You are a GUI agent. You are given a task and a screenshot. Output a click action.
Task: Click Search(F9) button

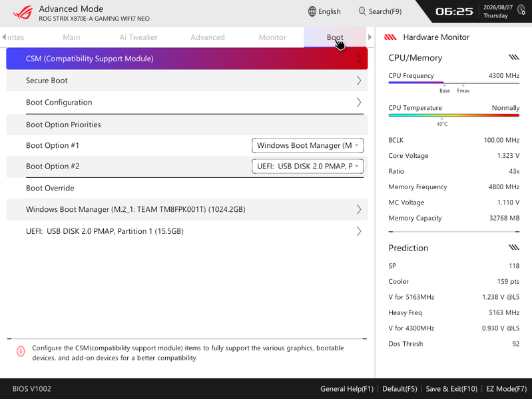380,11
